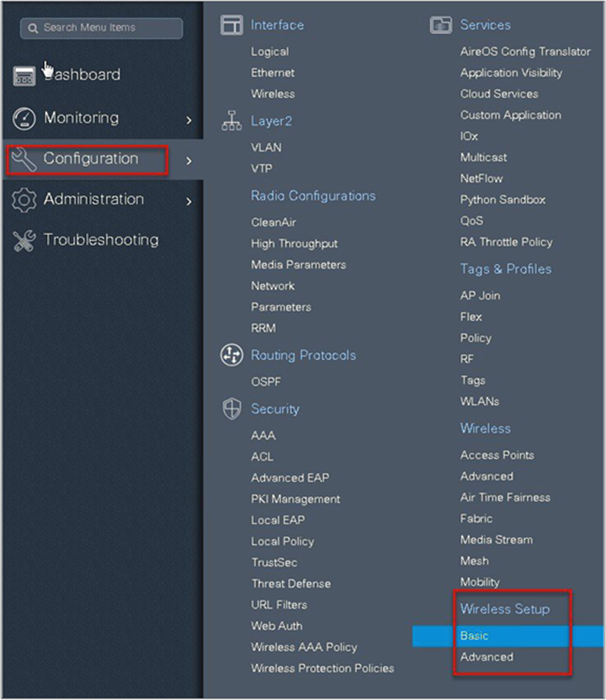Click the Dashboard icon in sidebar
The image size is (606, 700).
[x=24, y=76]
